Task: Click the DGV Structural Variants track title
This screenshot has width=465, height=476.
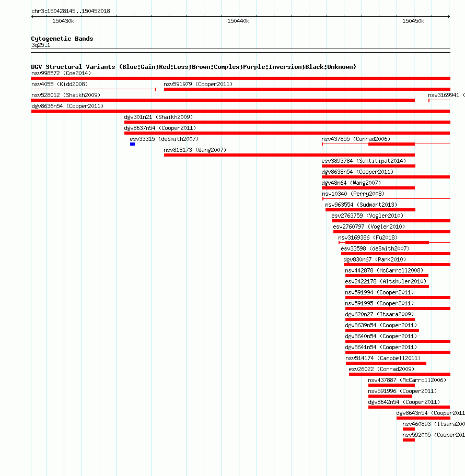Action: point(194,67)
